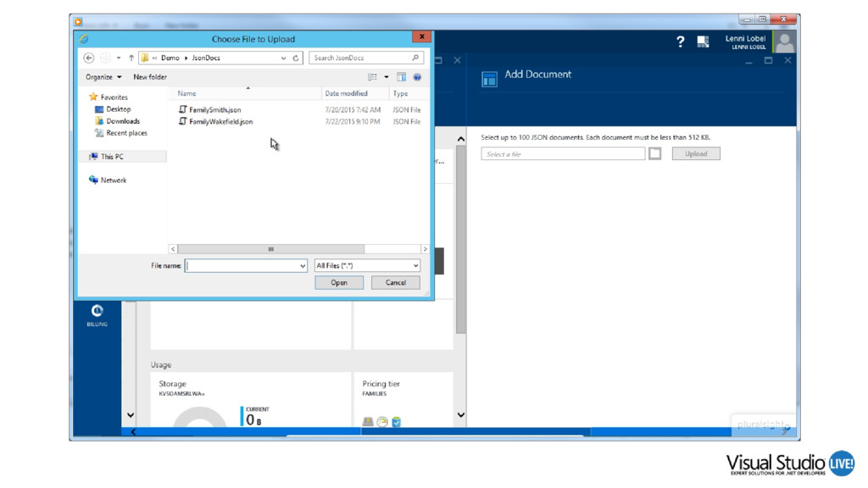868x488 pixels.
Task: Open the portal feedback icon
Action: pos(703,42)
